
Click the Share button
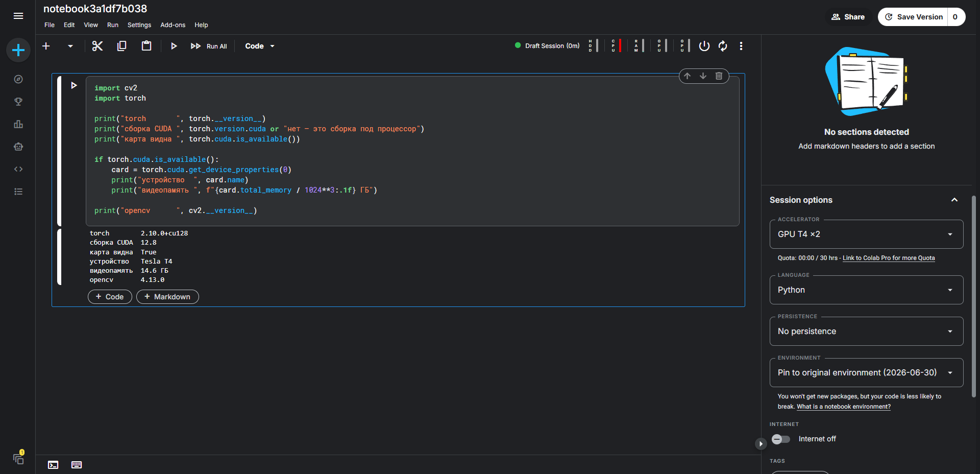point(848,17)
